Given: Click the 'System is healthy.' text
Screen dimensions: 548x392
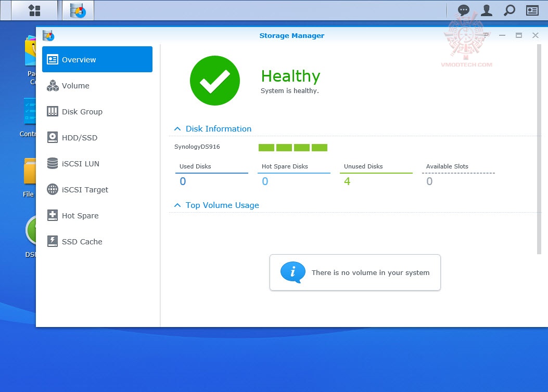Looking at the screenshot, I should [x=290, y=91].
